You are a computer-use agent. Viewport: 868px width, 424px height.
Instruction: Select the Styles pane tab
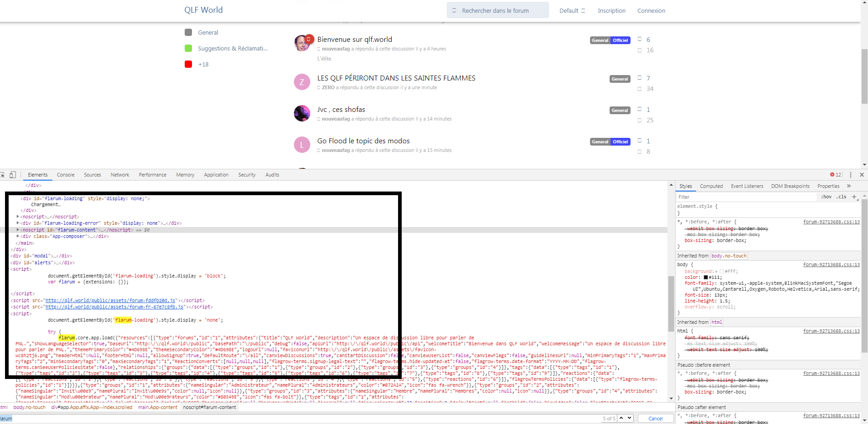point(686,186)
